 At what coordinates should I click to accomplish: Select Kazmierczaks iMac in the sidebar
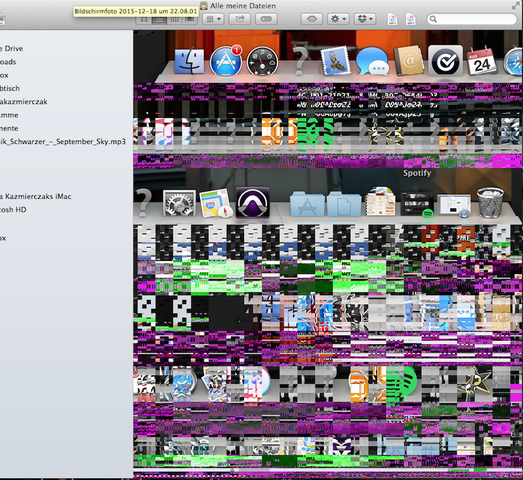[x=36, y=196]
